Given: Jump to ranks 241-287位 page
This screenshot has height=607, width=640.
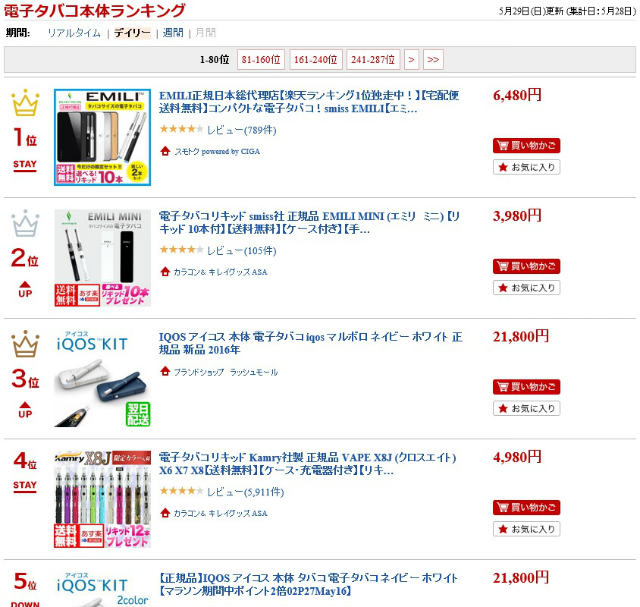Looking at the screenshot, I should coord(373,60).
